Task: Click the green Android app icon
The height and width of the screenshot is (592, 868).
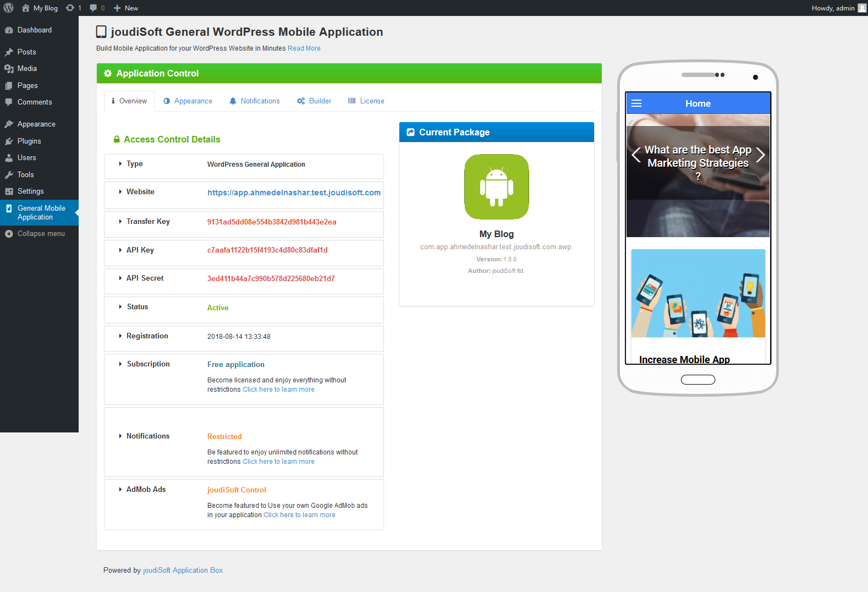Action: (x=497, y=187)
